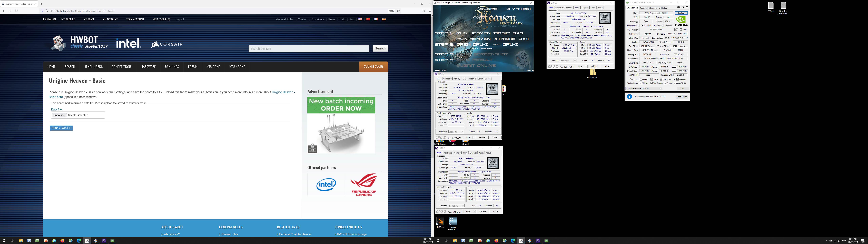This screenshot has height=244, width=868.
Task: Switch HWBOT language to French flag
Action: 376,19
